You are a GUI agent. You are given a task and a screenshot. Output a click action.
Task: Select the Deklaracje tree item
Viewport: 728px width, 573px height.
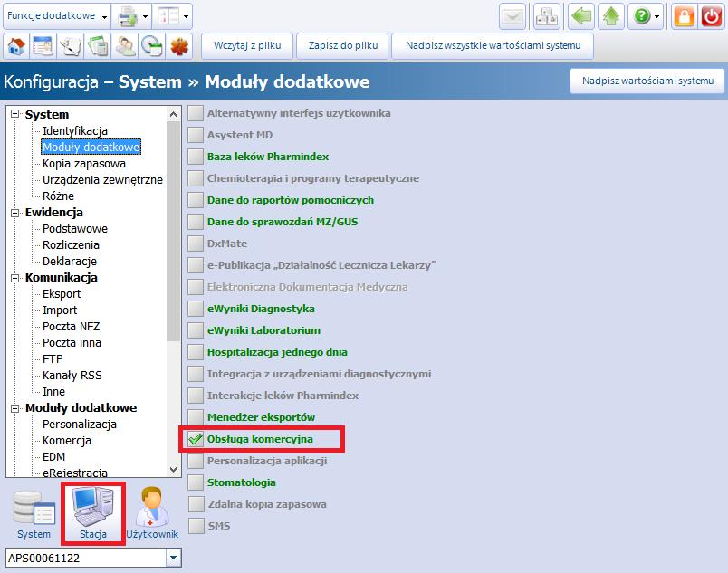point(70,262)
